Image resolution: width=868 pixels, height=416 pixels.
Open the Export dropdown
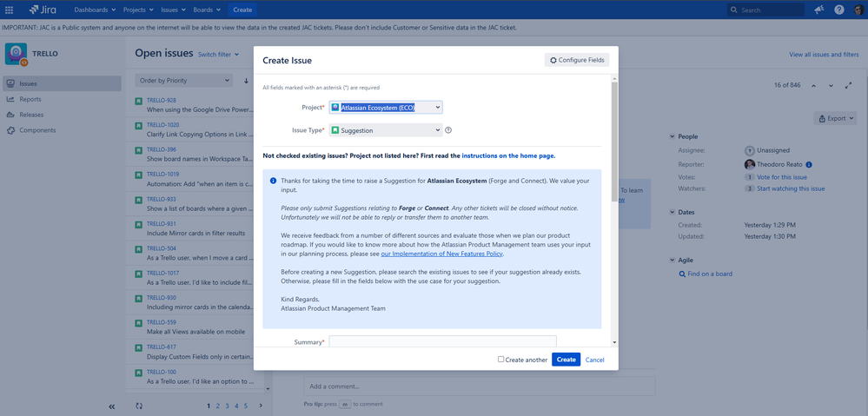point(835,118)
